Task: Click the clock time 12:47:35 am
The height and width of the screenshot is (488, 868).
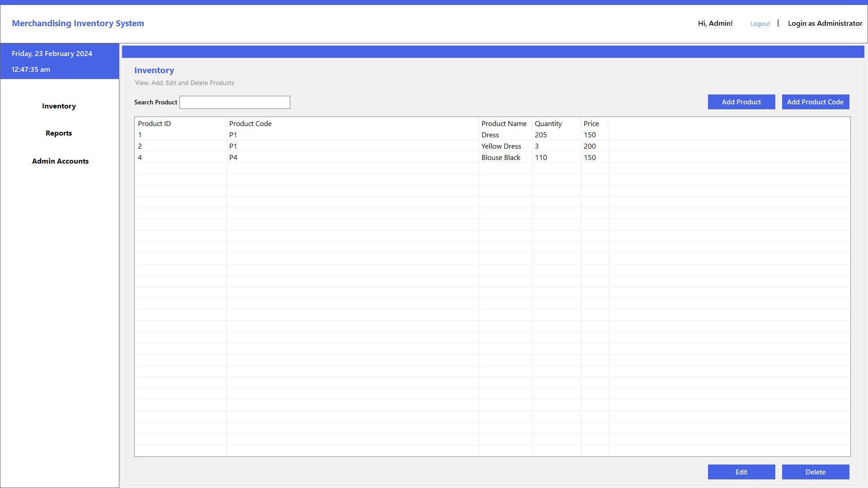Action: [x=31, y=70]
